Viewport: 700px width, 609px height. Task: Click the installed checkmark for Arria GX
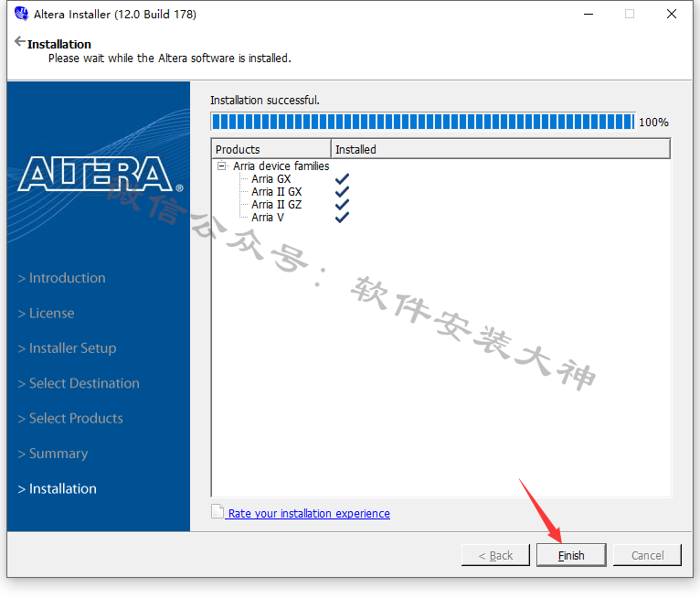(x=342, y=179)
